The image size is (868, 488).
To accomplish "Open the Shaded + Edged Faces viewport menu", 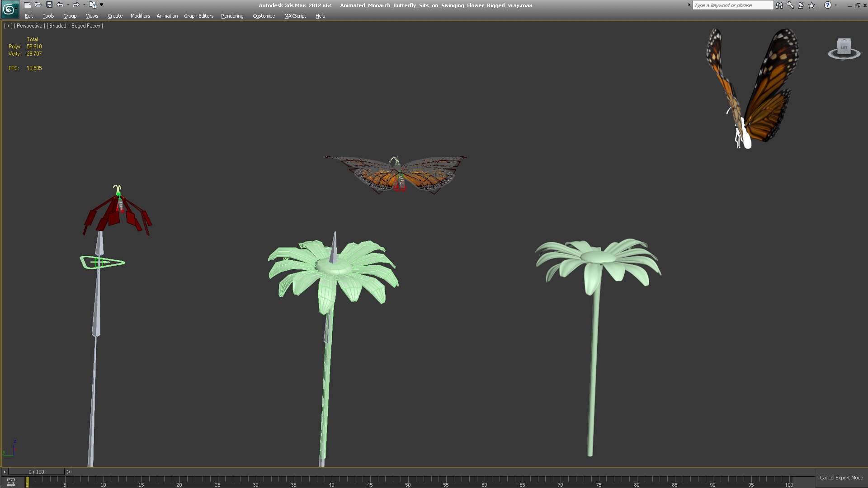I will [x=75, y=26].
